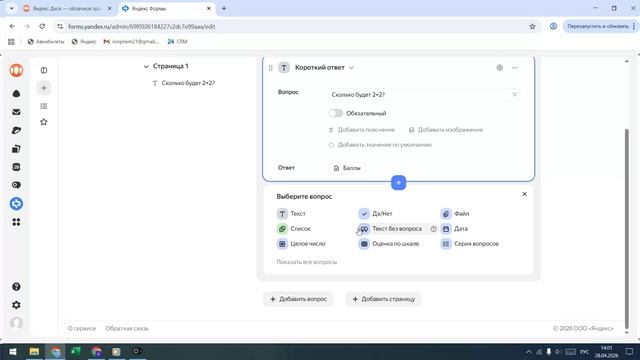Image resolution: width=640 pixels, height=360 pixels.
Task: Choose the Файл question type
Action: point(456,213)
